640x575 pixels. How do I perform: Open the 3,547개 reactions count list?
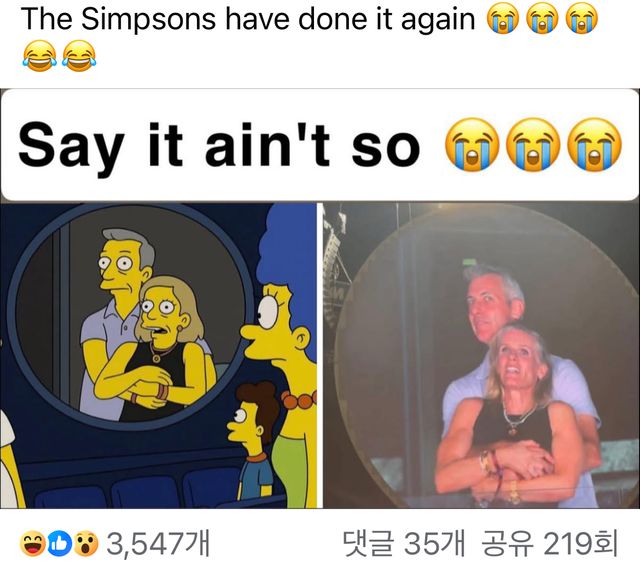[158, 544]
